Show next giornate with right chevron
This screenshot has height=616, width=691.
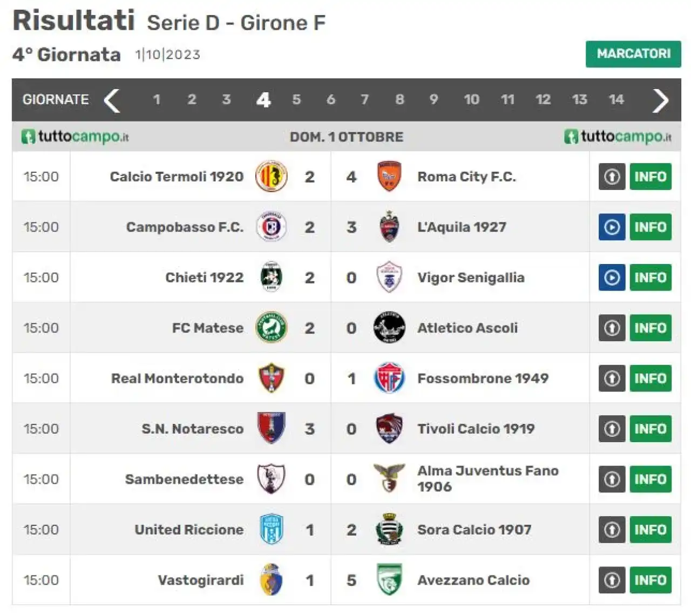tap(661, 100)
